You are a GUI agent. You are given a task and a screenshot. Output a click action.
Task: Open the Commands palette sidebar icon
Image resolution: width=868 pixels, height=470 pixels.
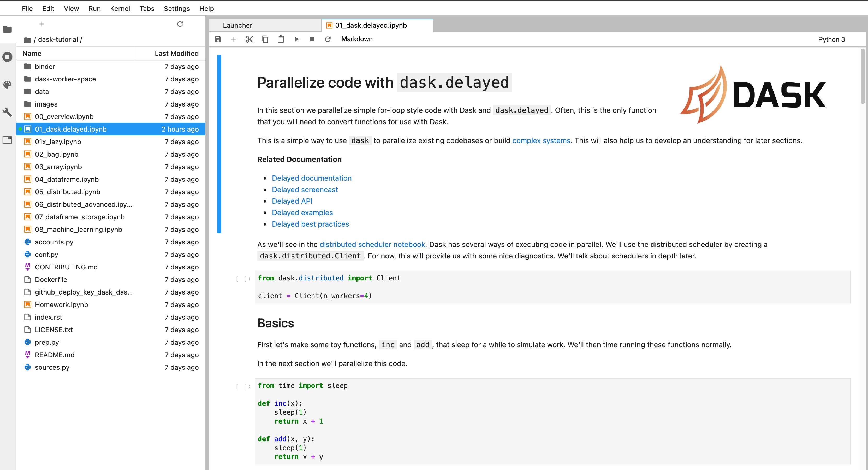pos(7,84)
